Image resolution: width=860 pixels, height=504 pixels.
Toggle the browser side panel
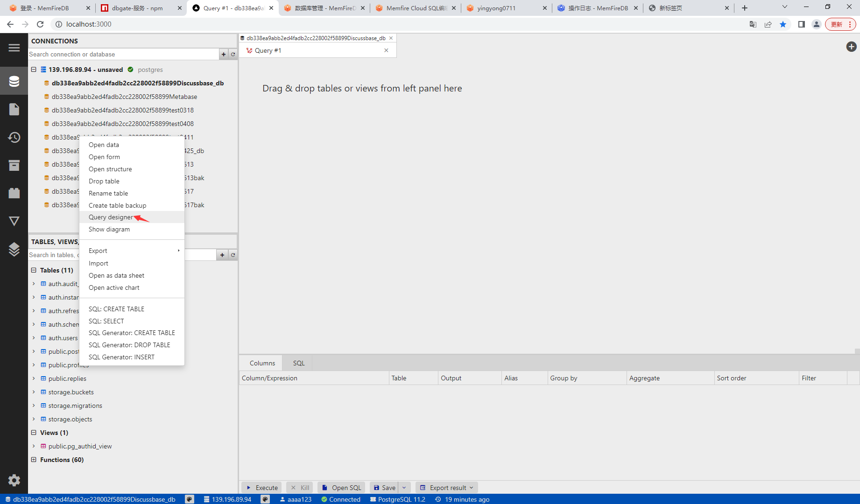pos(802,24)
